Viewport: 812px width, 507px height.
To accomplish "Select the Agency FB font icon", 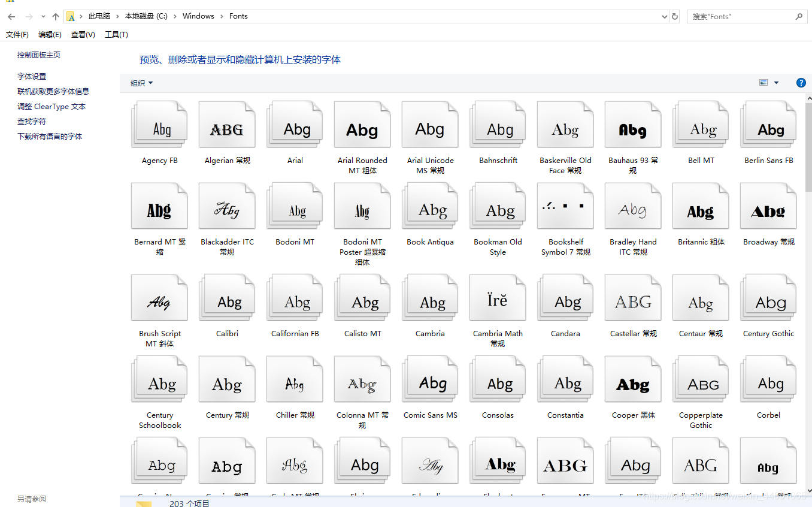I will tap(159, 125).
